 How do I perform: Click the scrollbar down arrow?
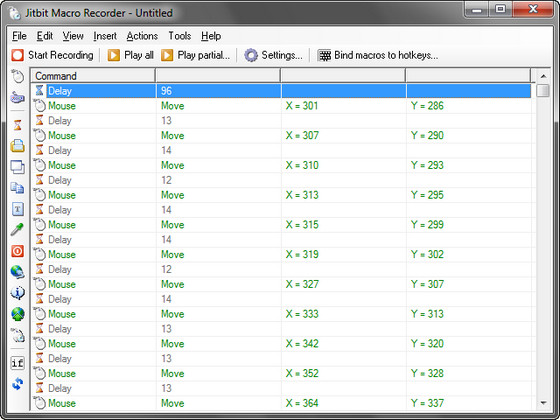tap(543, 403)
